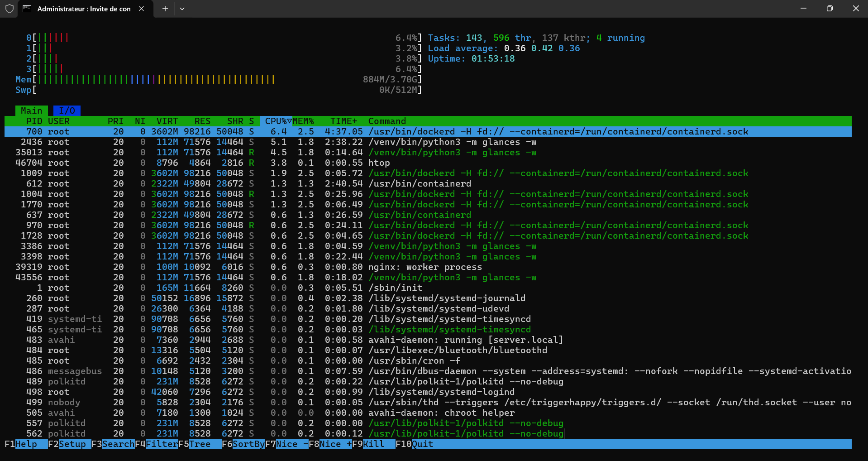Sort by the VIRT column header
This screenshot has height=461, width=868.
pos(167,121)
